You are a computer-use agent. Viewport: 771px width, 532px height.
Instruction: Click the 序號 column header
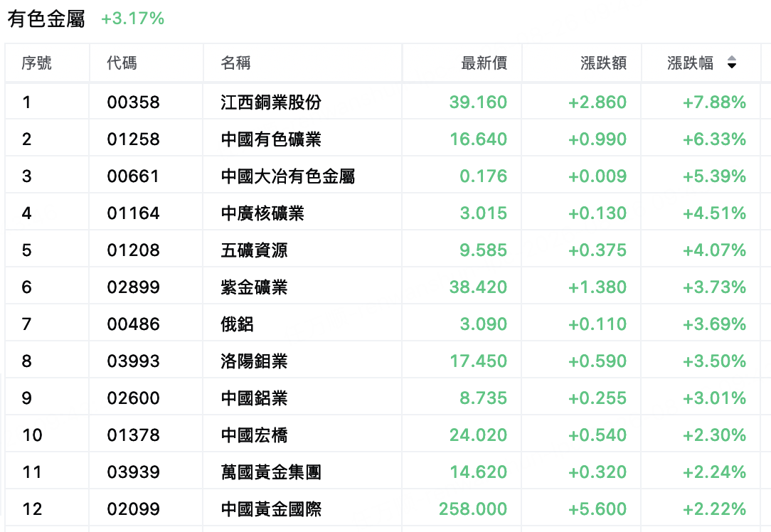tap(36, 63)
